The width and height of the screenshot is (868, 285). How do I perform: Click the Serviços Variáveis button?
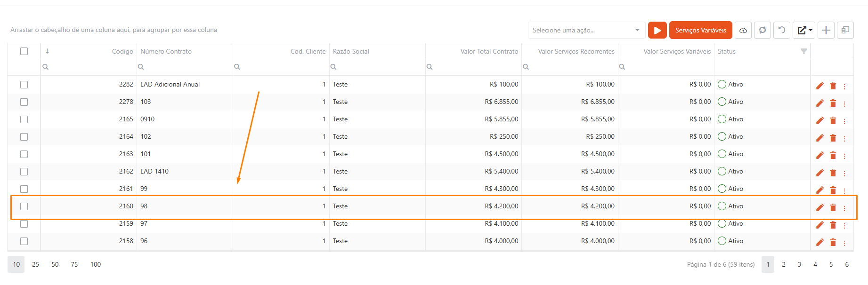[x=700, y=30]
